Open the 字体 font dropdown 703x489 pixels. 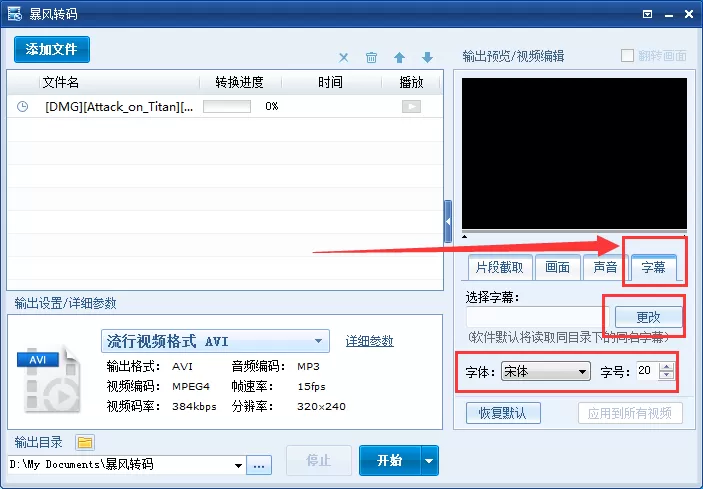(546, 372)
